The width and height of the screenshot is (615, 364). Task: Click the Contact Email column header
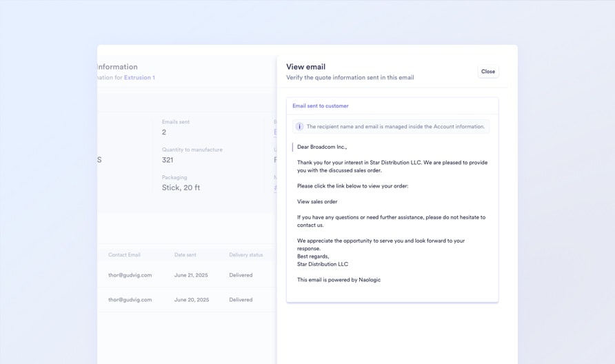(124, 255)
